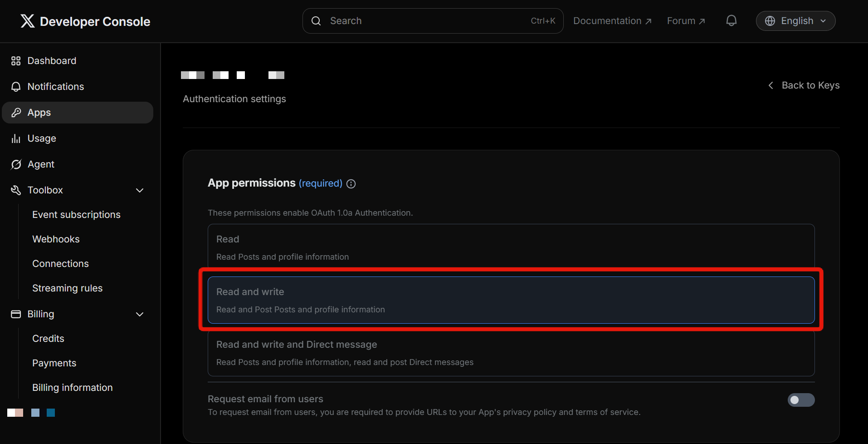The image size is (868, 444).
Task: Open the Forum link
Action: (x=686, y=21)
